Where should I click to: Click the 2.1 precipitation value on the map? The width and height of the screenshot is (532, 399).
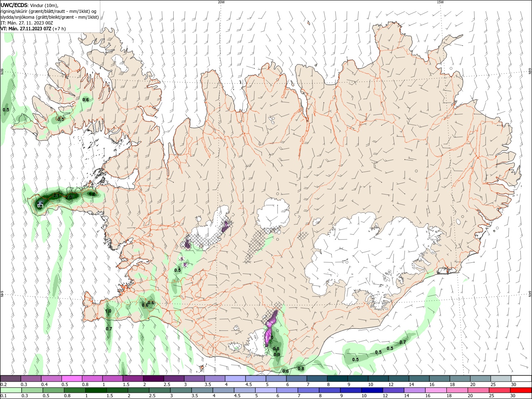click(57, 195)
